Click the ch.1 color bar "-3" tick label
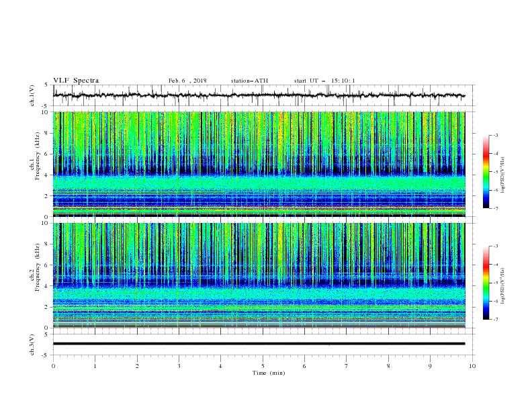The width and height of the screenshot is (532, 411). pos(496,135)
